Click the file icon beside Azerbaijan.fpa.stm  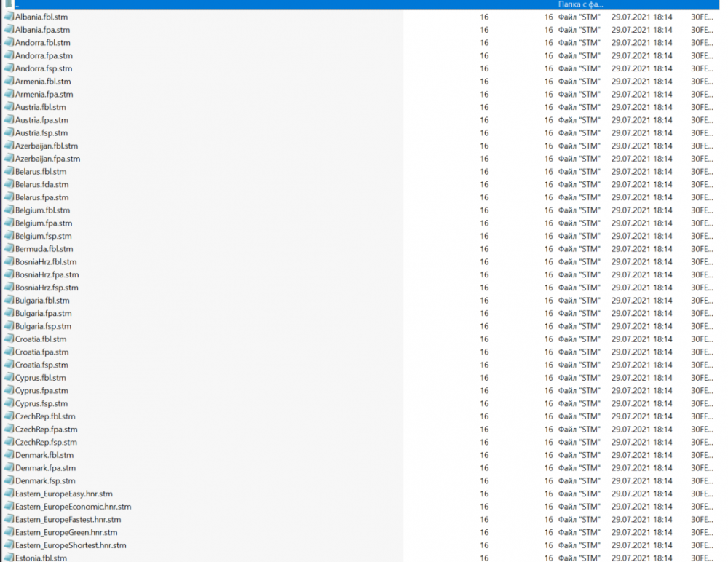point(9,159)
